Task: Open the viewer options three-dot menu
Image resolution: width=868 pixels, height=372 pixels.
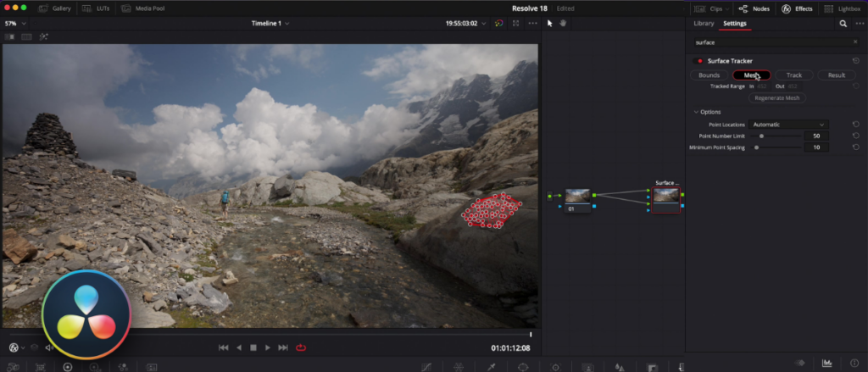Action: pos(532,23)
